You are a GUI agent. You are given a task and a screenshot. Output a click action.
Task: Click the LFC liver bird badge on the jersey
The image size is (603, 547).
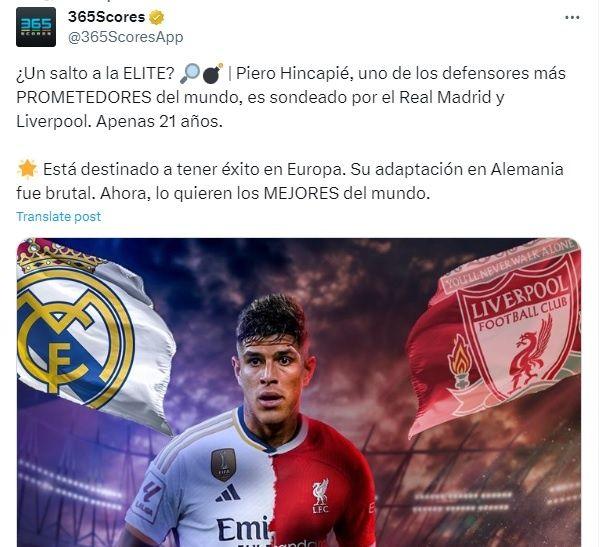[320, 495]
